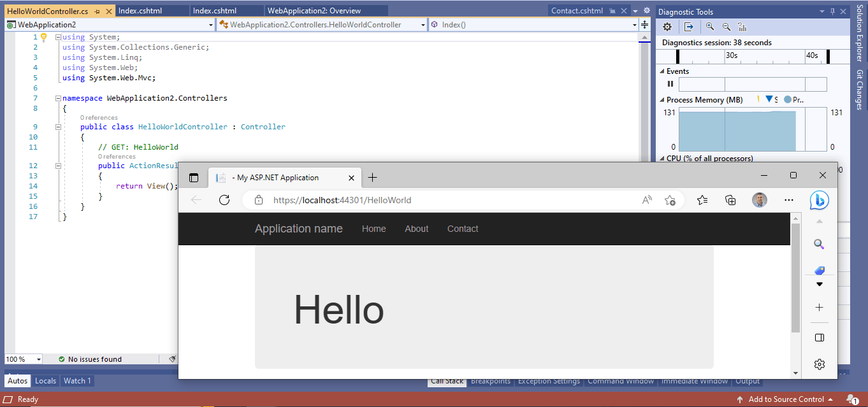The height and width of the screenshot is (407, 868).
Task: Open the Locals tab
Action: [x=45, y=381]
